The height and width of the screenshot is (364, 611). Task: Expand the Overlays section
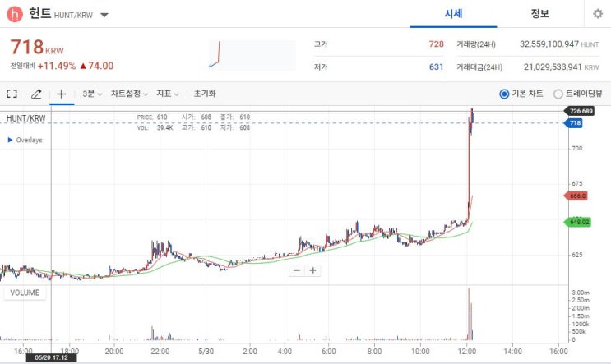25,140
